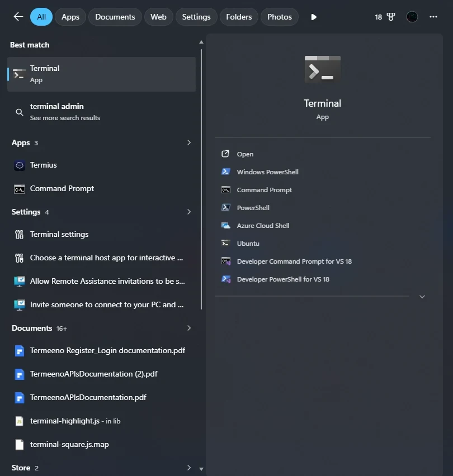Open the Terminal best match result

(x=101, y=74)
